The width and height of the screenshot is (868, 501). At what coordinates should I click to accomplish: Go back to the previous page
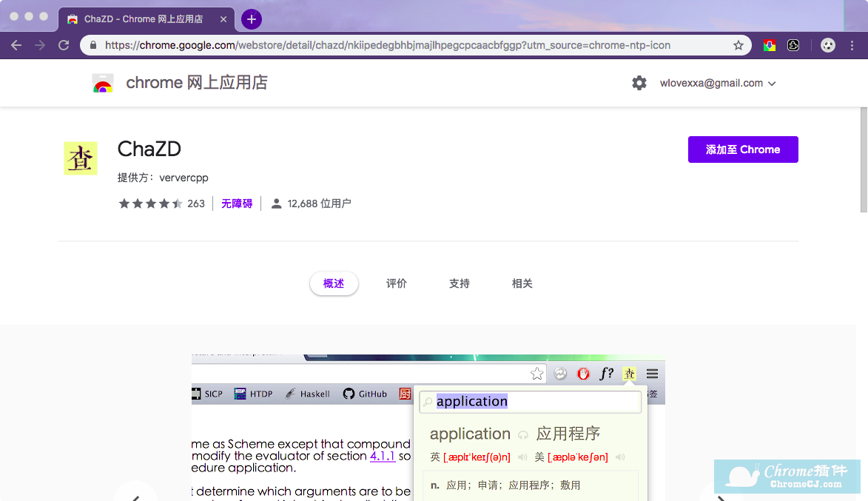click(16, 45)
